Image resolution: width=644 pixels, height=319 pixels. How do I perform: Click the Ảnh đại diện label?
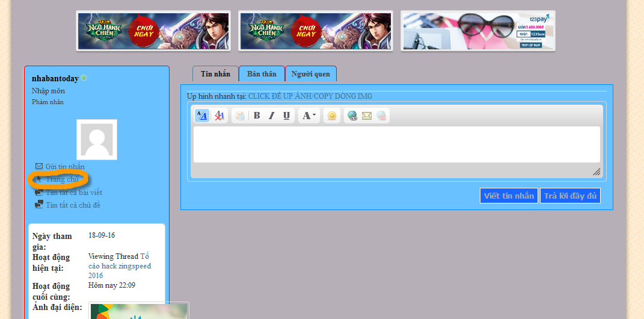(x=58, y=307)
